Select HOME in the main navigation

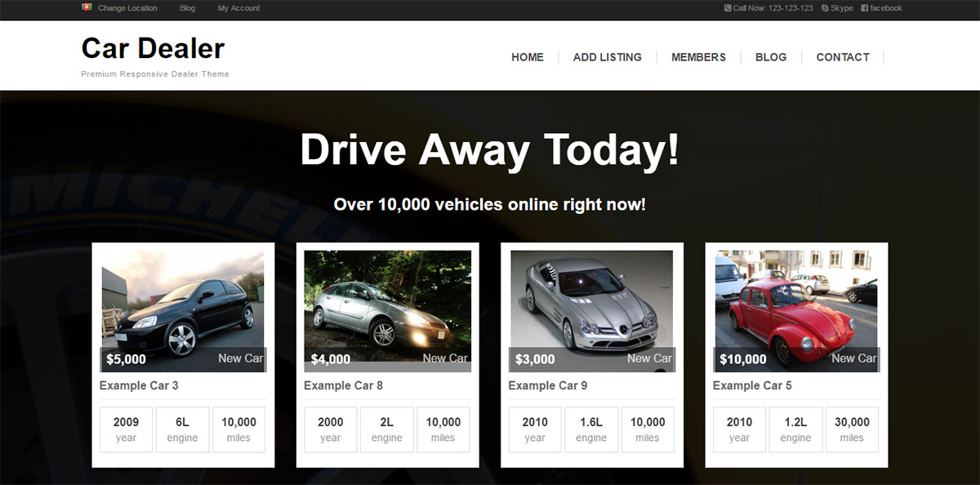tap(528, 57)
